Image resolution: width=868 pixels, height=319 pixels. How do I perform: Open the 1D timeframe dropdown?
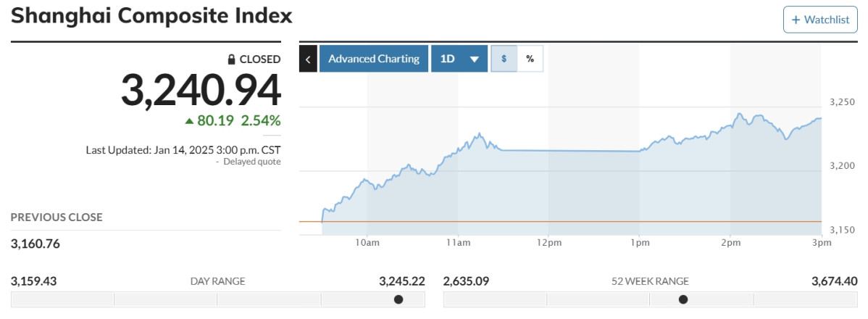coord(459,59)
